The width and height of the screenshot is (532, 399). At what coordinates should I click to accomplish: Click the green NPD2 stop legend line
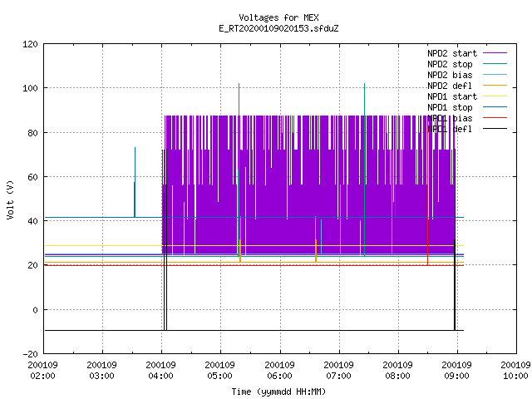[x=495, y=63]
